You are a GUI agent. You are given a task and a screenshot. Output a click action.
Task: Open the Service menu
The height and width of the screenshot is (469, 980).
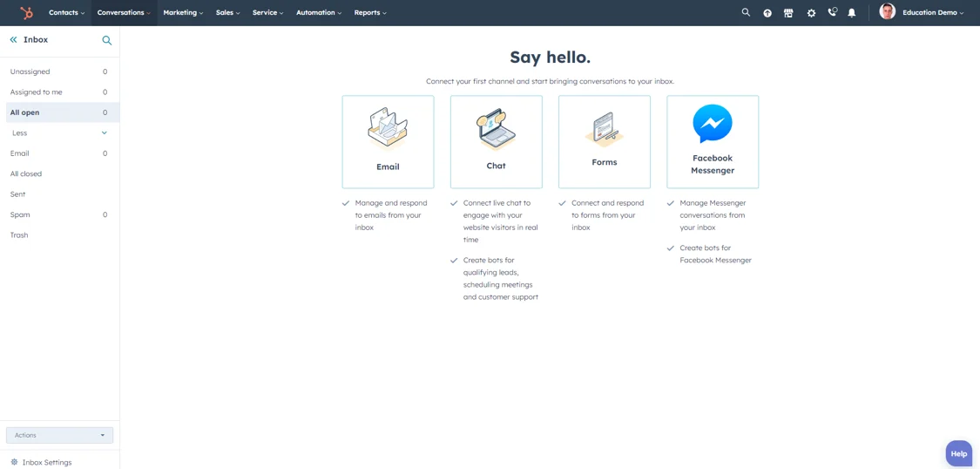[x=268, y=12]
